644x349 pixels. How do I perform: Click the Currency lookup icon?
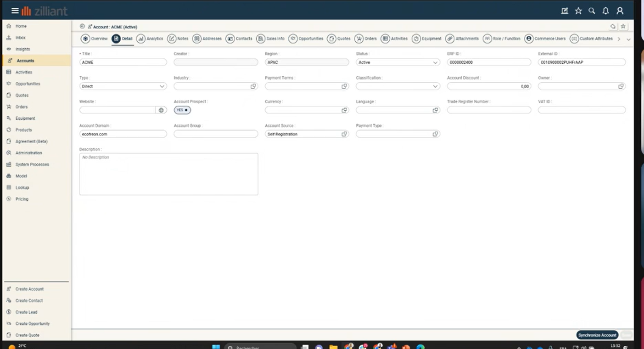[x=344, y=110]
